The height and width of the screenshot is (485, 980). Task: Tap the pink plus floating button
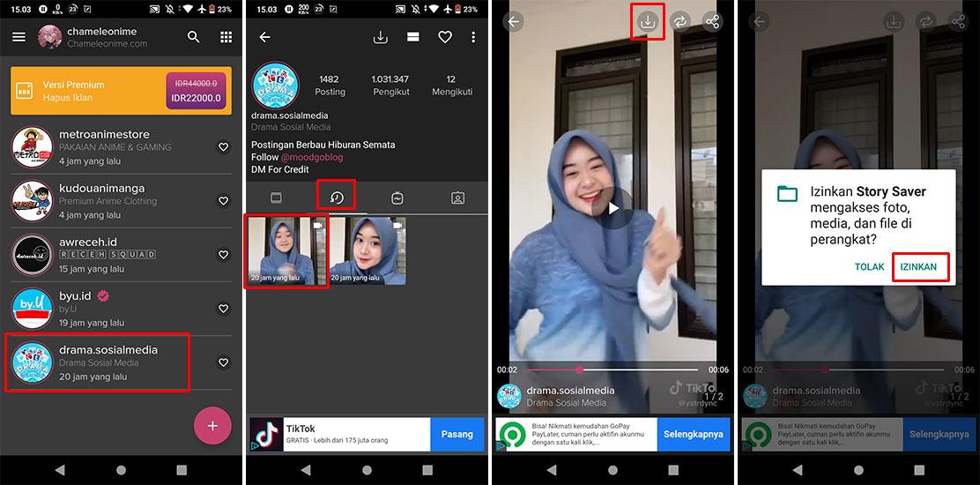point(212,426)
